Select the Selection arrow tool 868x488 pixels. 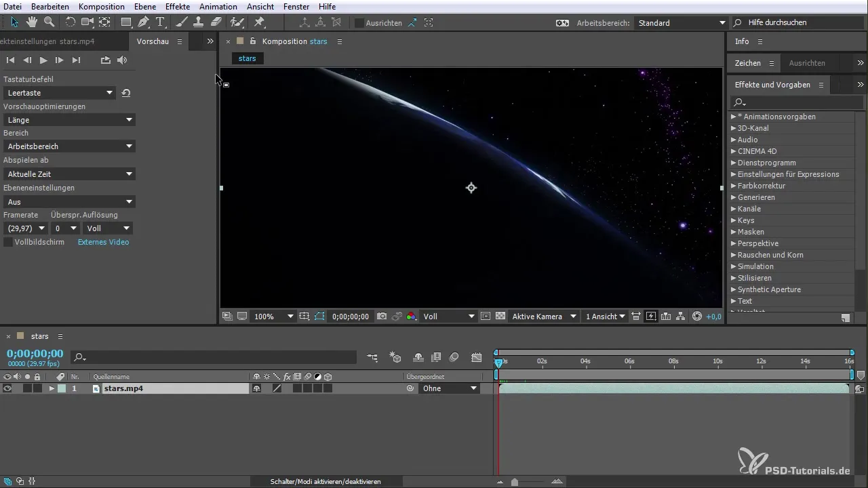point(15,22)
